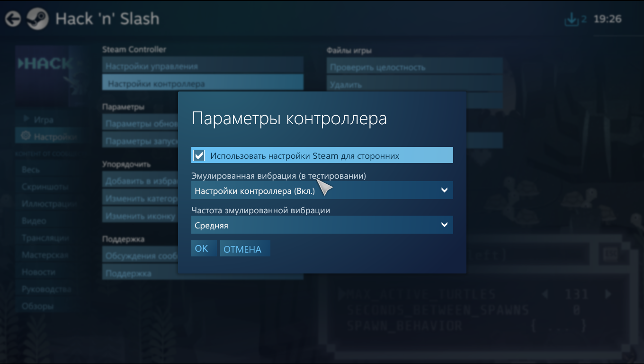Expand the Эмулированная вибрация dropdown

click(x=322, y=191)
